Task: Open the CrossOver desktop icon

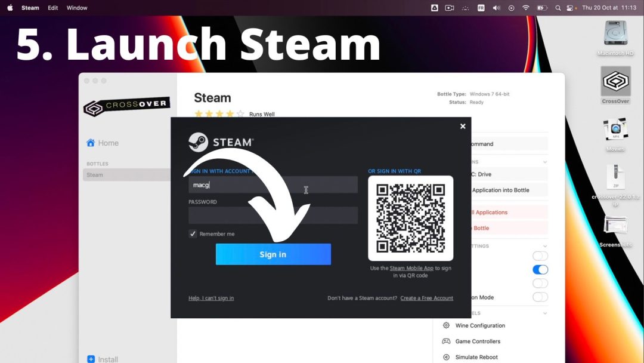Action: pyautogui.click(x=615, y=85)
